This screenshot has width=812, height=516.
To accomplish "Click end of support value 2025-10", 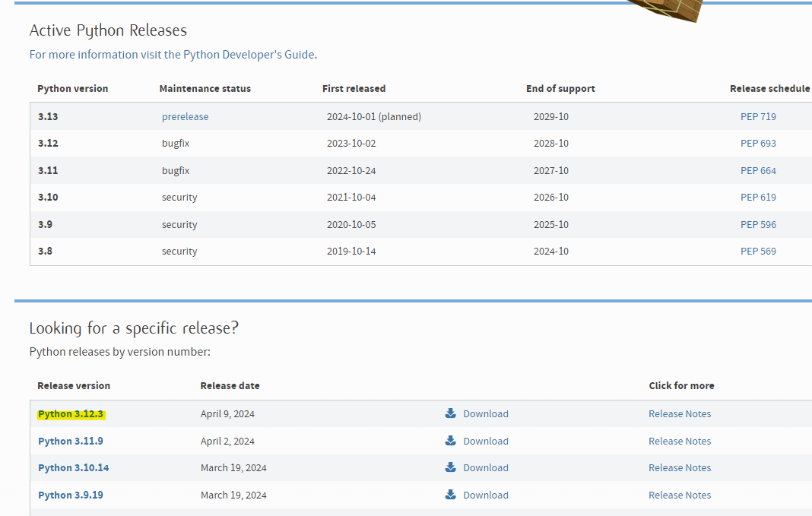I will pos(551,224).
